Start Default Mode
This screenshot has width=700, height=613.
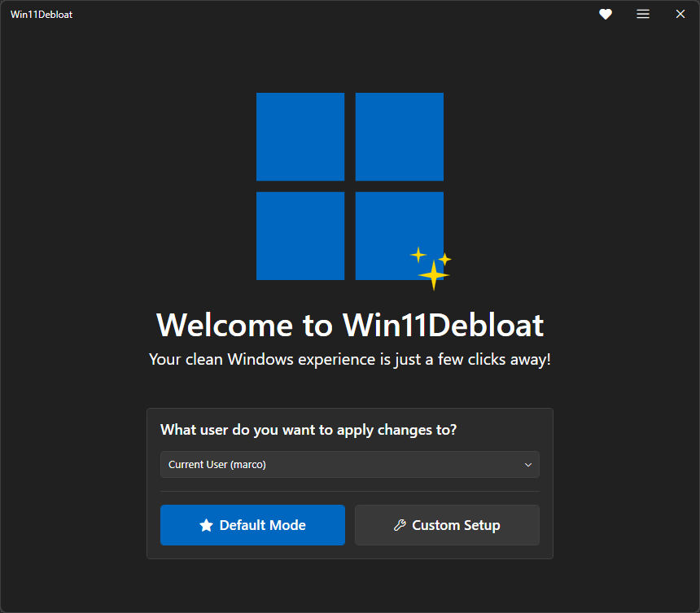252,525
